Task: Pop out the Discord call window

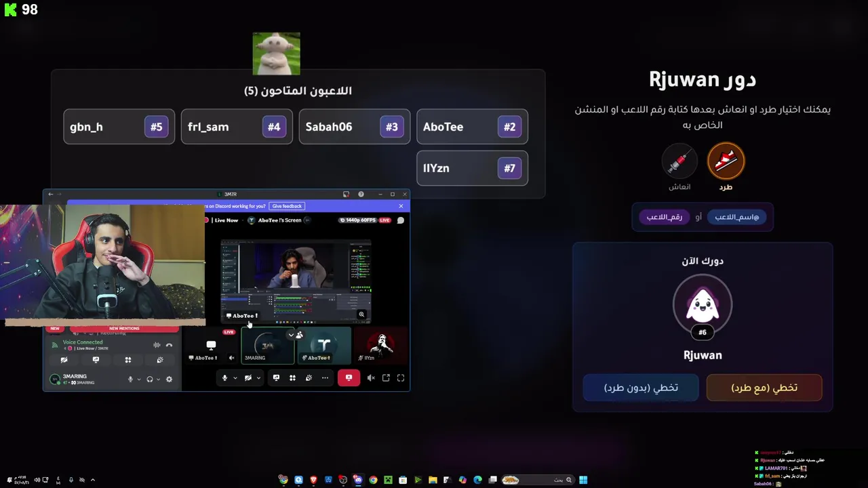Action: pos(386,378)
